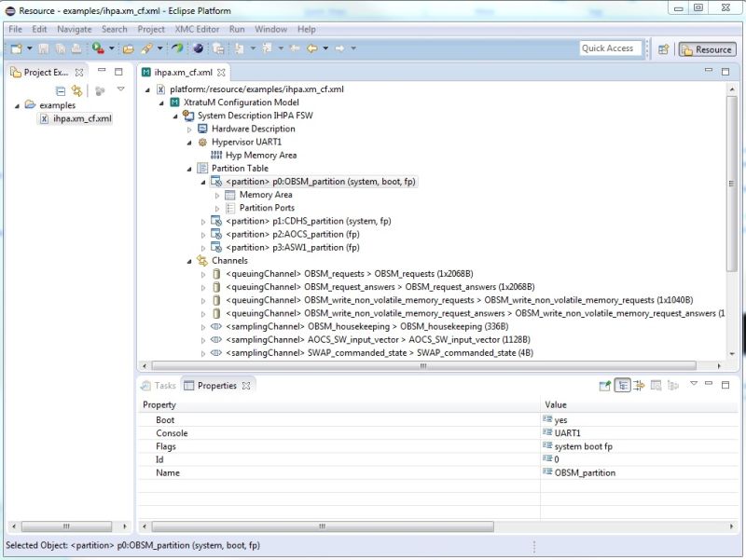Expand the Hardware Description node
746x560 pixels.
click(x=189, y=130)
